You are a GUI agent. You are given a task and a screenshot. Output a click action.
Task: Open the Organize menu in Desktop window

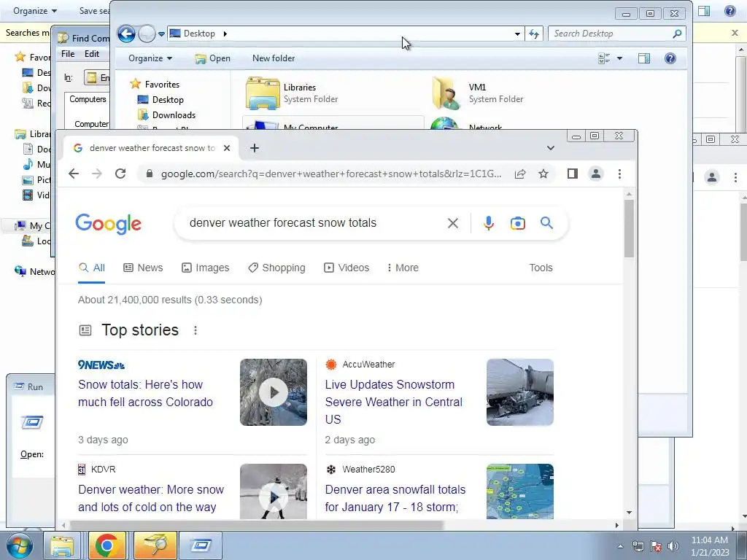click(x=150, y=58)
